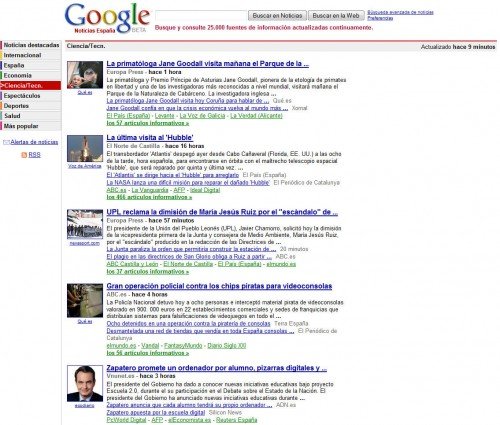Select Economía section
The image size is (500, 425).
click(31, 75)
